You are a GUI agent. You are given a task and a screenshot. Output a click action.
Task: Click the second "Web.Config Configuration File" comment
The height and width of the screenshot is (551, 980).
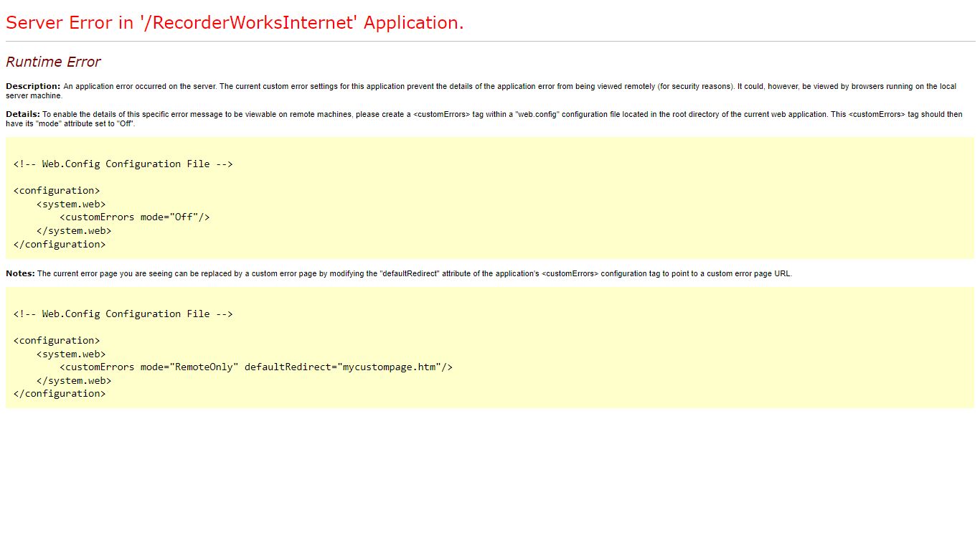123,314
